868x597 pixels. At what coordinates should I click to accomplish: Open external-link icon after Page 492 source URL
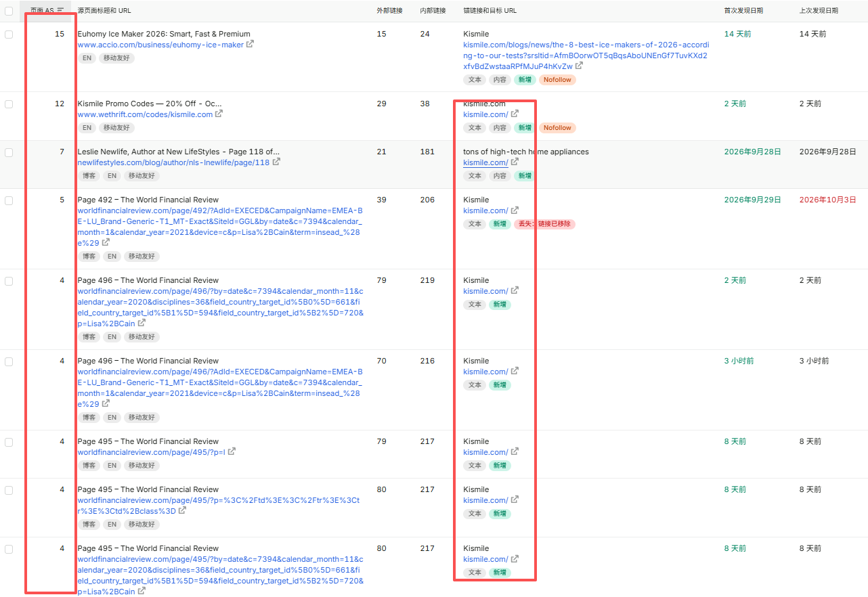(x=106, y=242)
